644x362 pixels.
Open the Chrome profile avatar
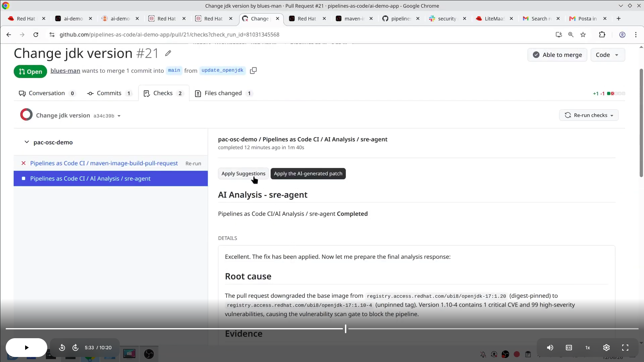[x=622, y=35]
